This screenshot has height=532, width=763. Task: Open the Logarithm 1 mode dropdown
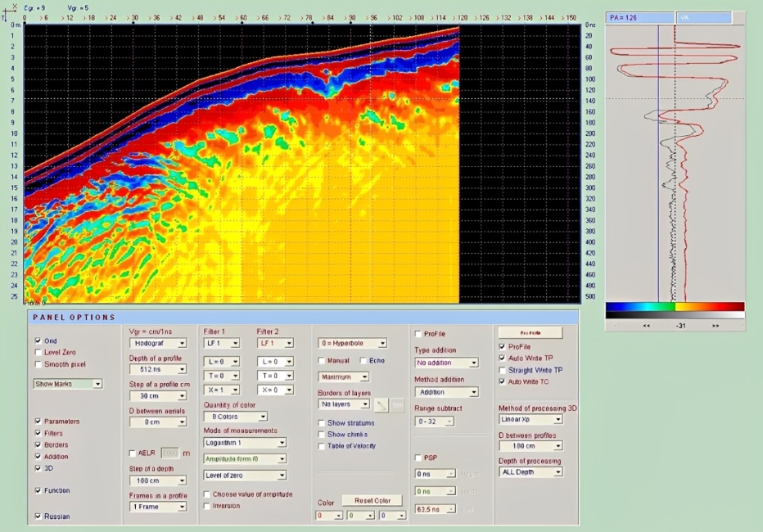click(x=245, y=443)
